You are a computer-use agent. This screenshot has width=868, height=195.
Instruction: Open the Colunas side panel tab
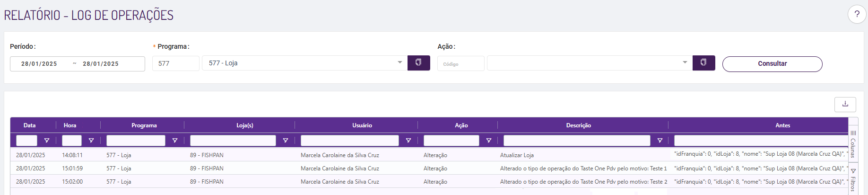853,144
